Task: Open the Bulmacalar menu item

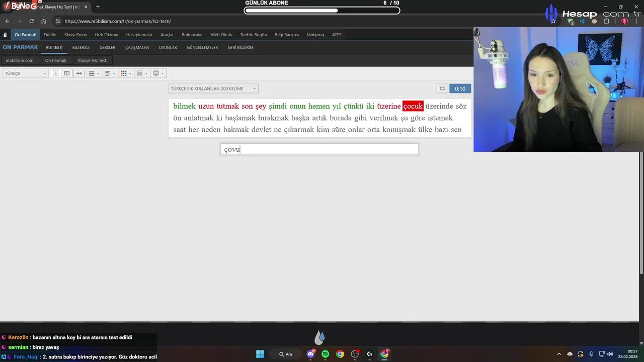Action: coord(192,35)
